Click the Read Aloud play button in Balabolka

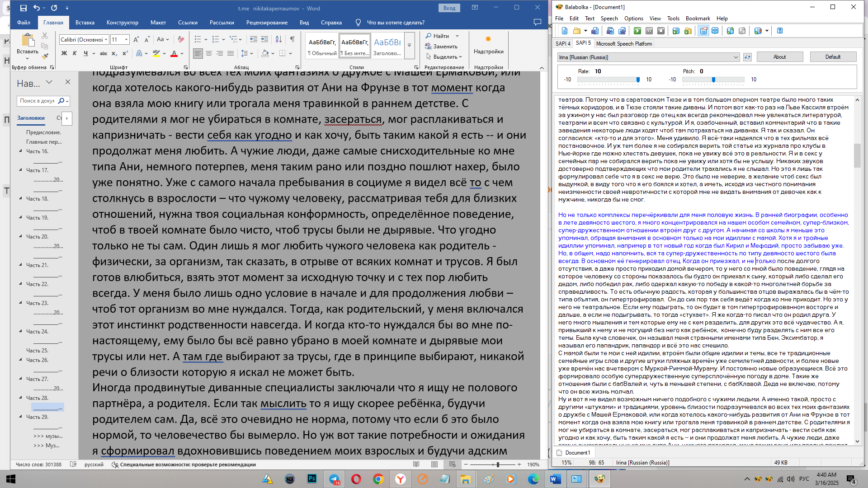point(637,31)
